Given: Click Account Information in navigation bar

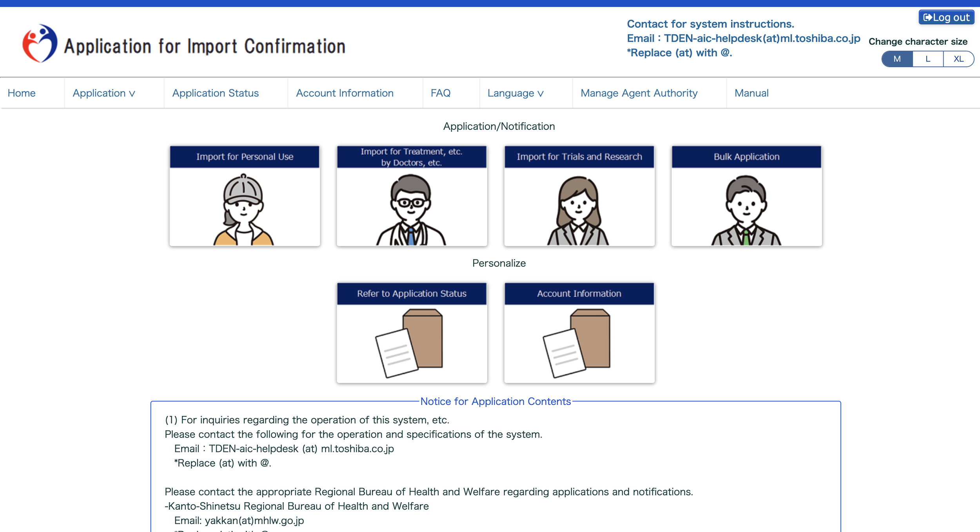Looking at the screenshot, I should [x=344, y=93].
